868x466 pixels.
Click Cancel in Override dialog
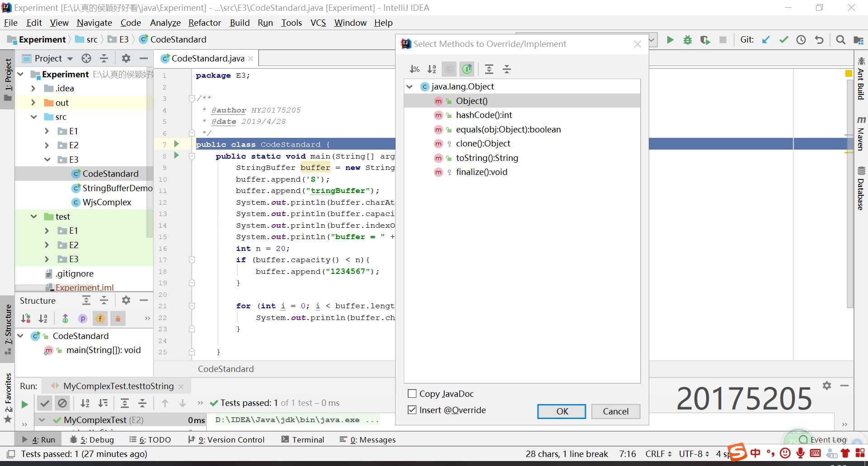[x=615, y=411]
